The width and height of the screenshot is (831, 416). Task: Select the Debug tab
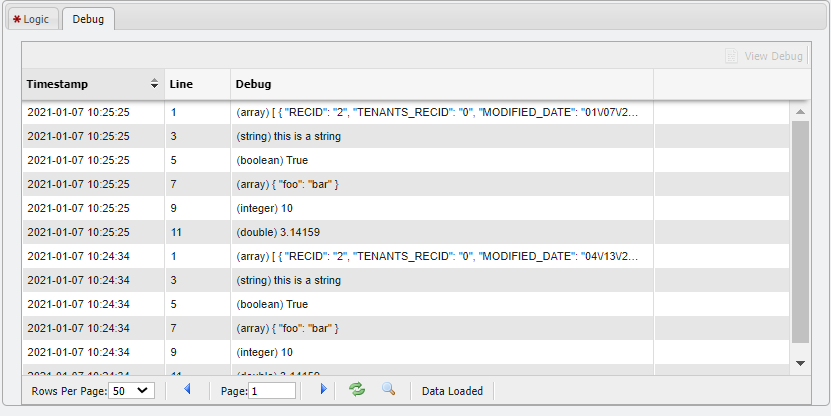tap(88, 19)
